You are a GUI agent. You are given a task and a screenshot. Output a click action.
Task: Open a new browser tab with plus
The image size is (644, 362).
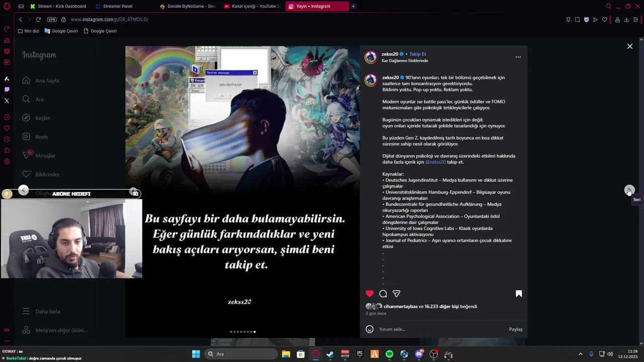(x=353, y=6)
